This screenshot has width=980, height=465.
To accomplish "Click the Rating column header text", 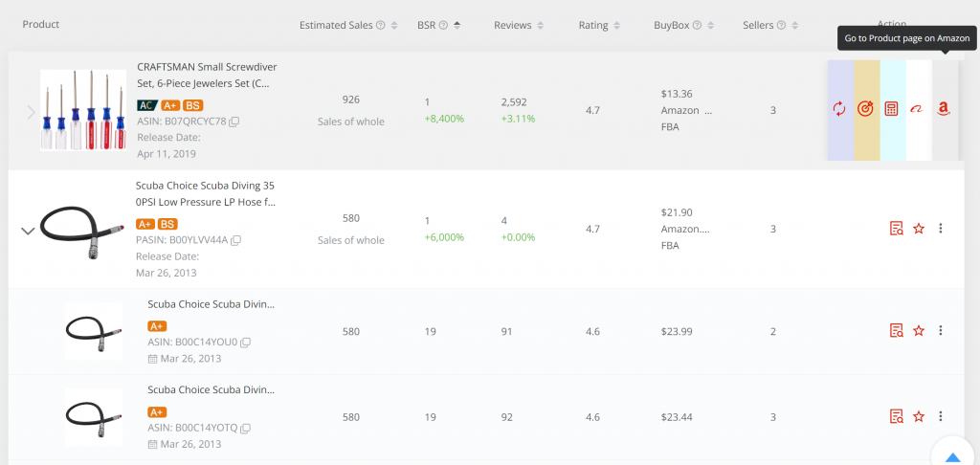I will 593,26.
